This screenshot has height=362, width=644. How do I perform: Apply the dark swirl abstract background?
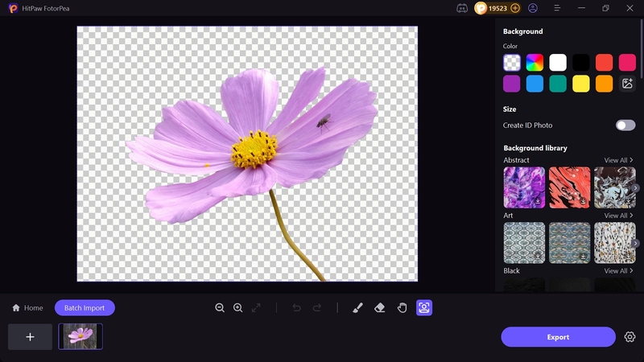(615, 187)
